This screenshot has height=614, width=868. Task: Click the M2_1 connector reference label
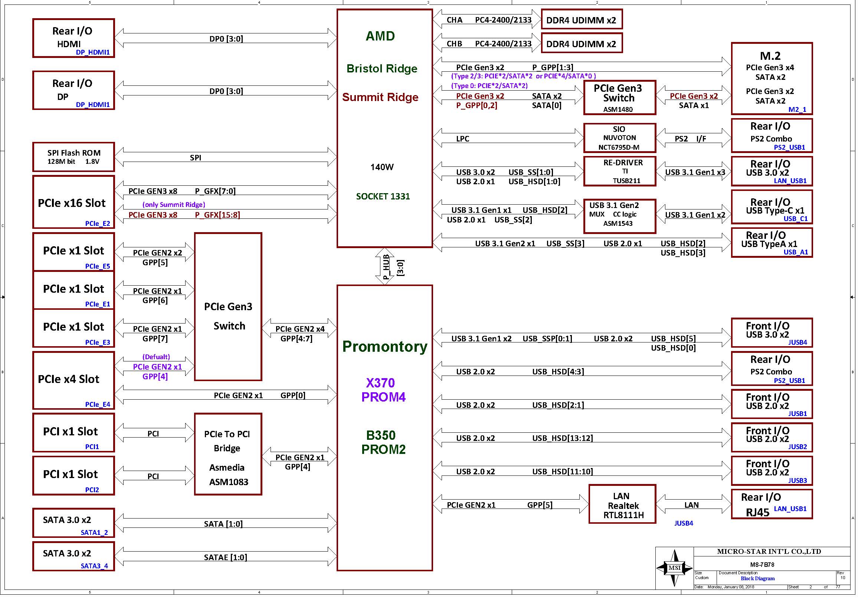coord(797,109)
